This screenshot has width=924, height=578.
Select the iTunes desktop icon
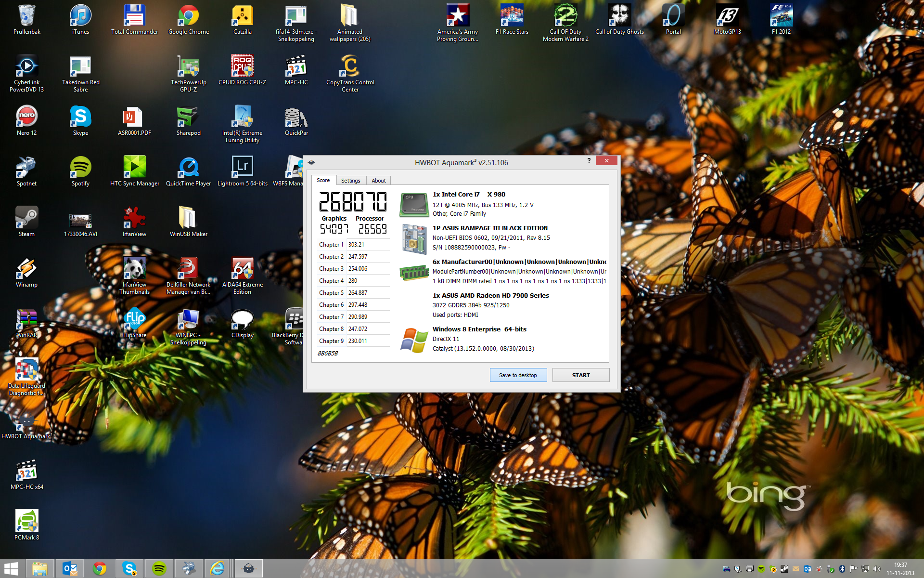tap(80, 19)
